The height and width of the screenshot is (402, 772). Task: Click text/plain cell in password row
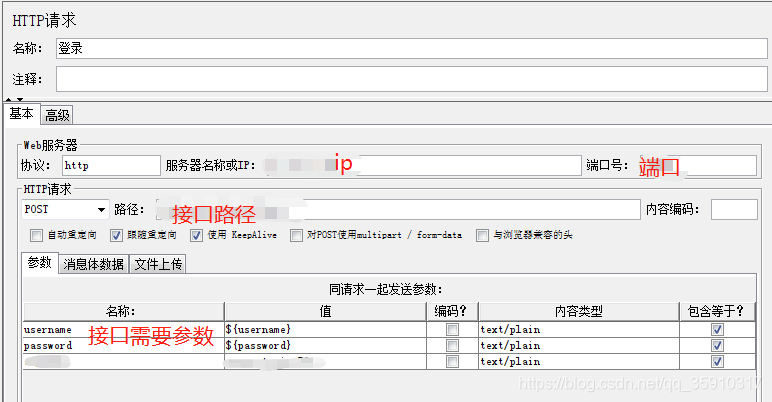click(579, 345)
